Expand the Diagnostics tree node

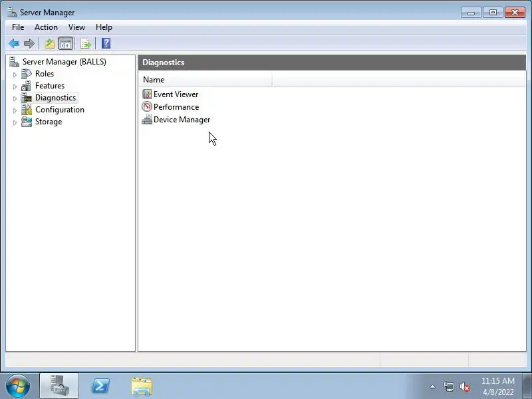[15, 98]
